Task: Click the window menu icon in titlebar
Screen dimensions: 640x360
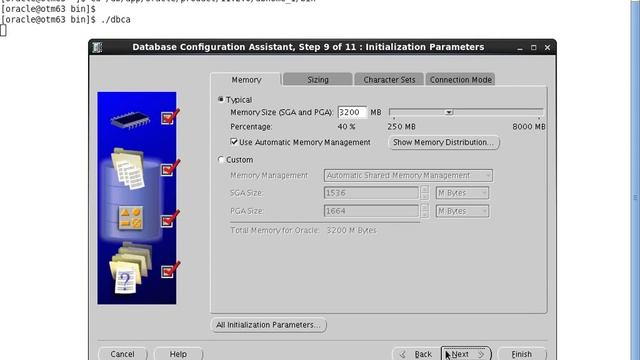Action: click(x=97, y=47)
